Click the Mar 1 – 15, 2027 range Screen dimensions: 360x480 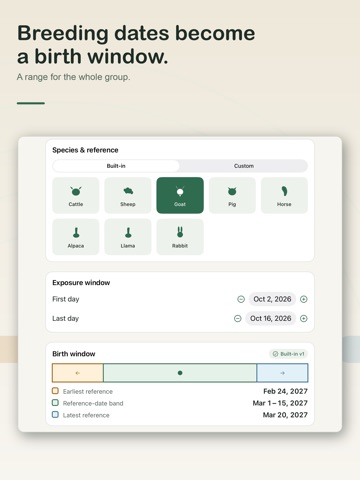point(280,403)
